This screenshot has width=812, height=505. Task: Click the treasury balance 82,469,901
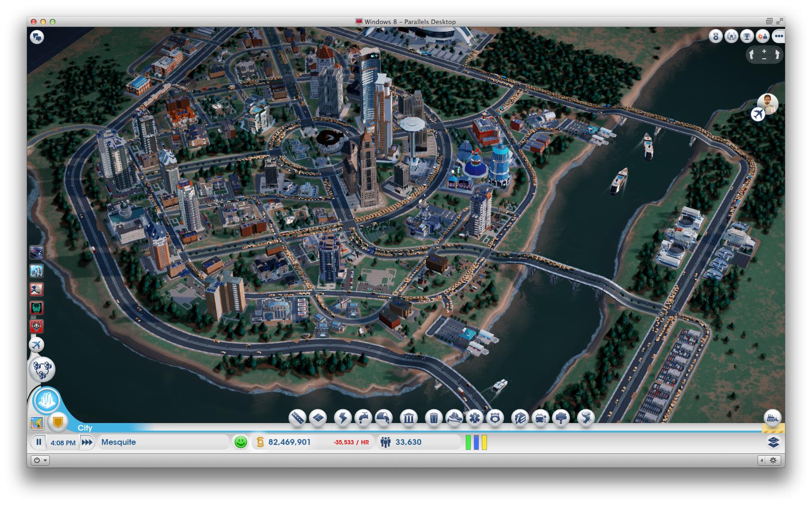[289, 442]
